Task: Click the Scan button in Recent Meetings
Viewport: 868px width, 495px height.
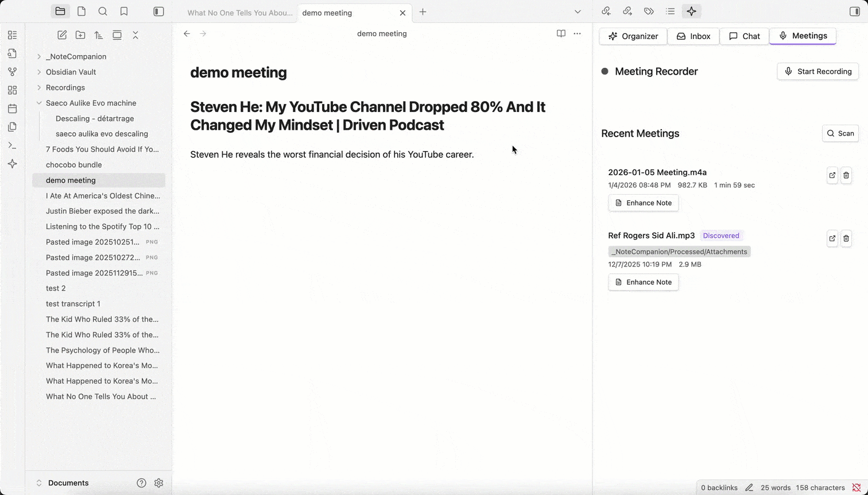Action: (x=840, y=133)
